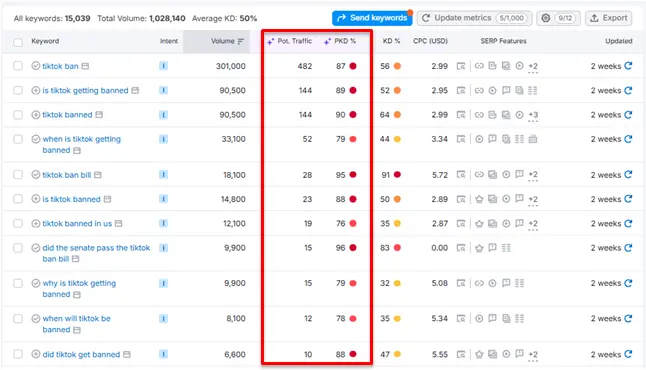The height and width of the screenshot is (370, 646).
Task: Check the why is tiktok getting banned checkbox
Action: click(x=18, y=283)
